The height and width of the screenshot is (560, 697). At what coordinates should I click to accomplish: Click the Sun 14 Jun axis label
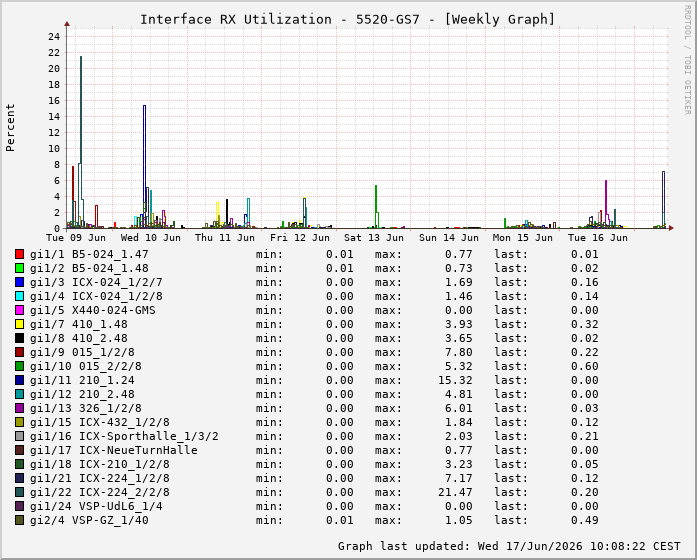click(449, 238)
